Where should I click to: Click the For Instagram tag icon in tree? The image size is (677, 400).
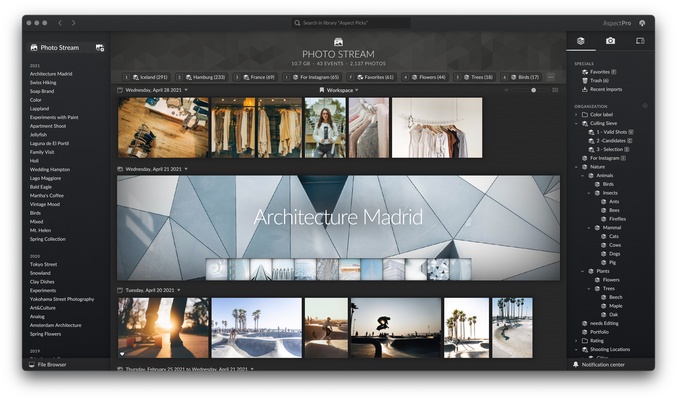pos(585,159)
